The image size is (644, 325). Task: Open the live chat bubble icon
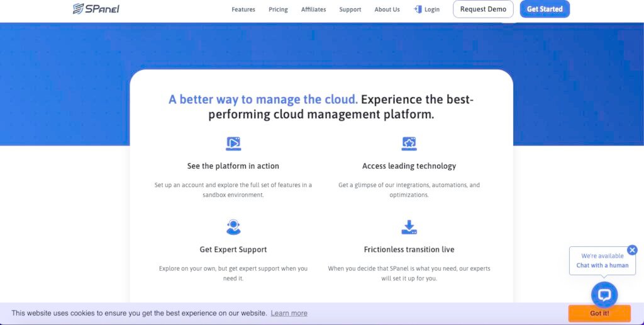[x=604, y=294]
